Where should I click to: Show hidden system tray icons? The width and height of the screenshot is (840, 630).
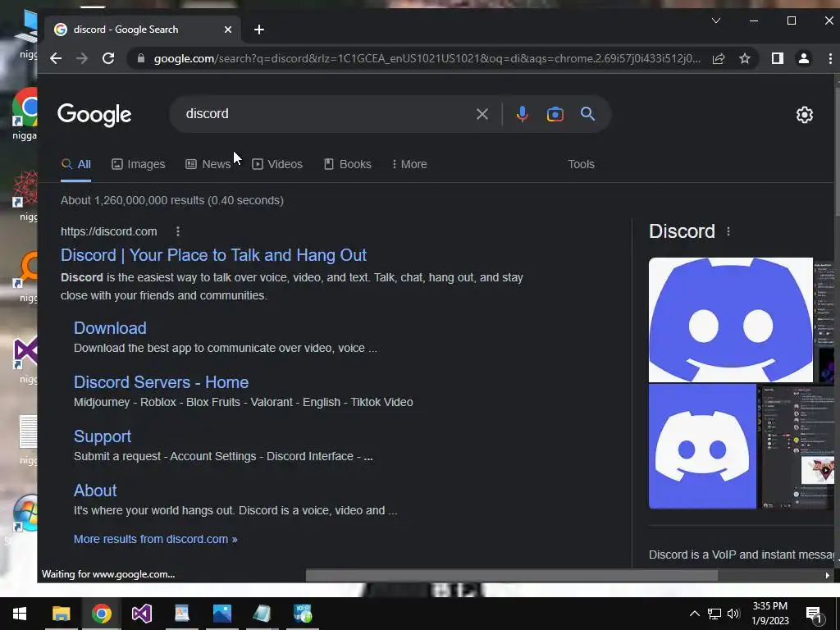[694, 614]
